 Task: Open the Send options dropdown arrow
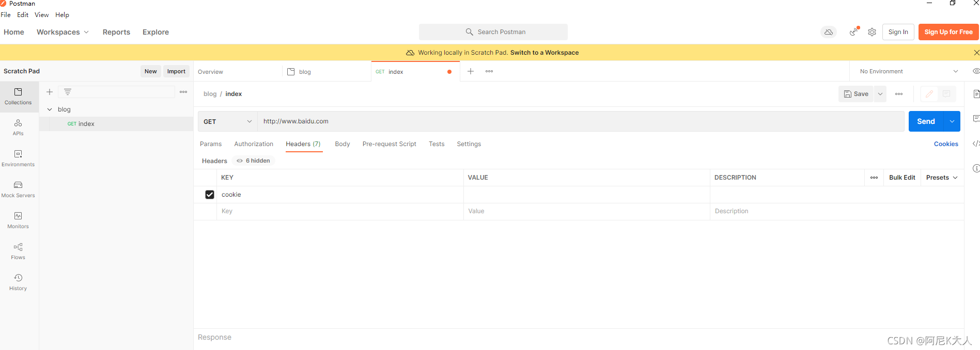952,121
